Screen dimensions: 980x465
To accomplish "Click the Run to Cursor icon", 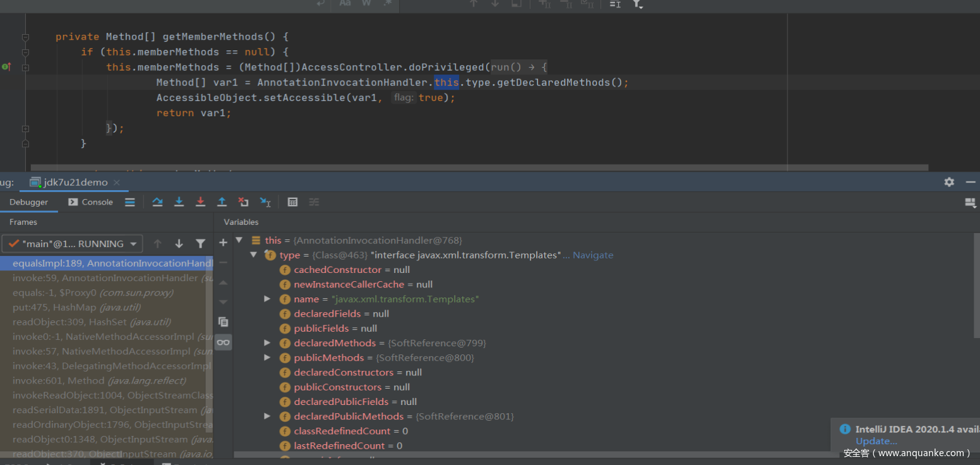I will 265,202.
